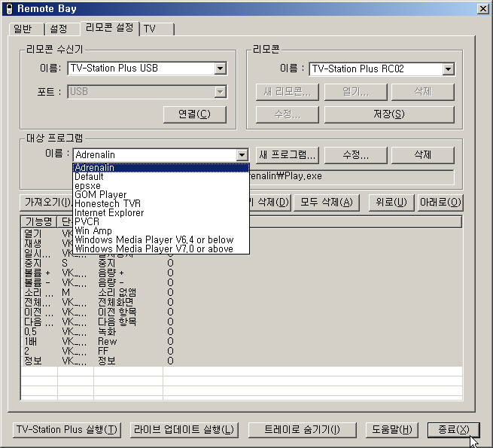Click TV-Station Plus 실행(T) button
493x448 pixels.
67,430
